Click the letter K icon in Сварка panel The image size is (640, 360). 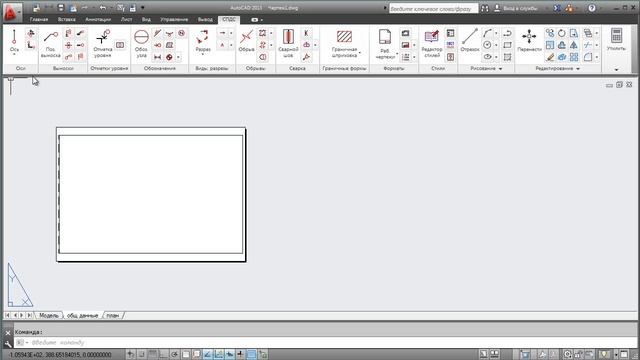[306, 33]
